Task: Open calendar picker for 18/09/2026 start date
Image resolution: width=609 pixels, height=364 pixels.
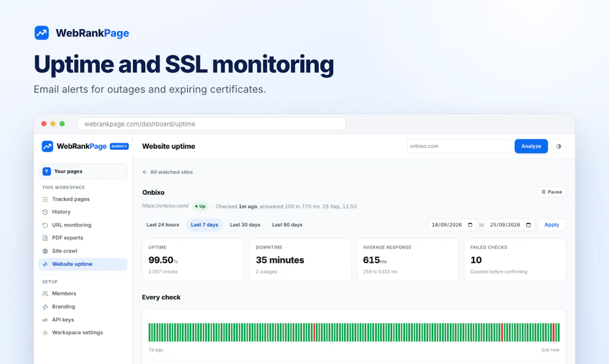Action: point(470,225)
